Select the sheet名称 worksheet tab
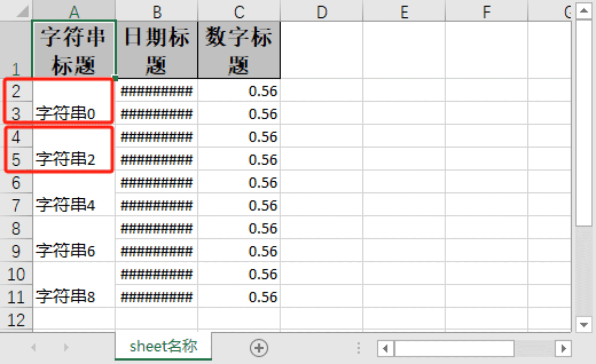The height and width of the screenshot is (364, 596). (x=163, y=347)
